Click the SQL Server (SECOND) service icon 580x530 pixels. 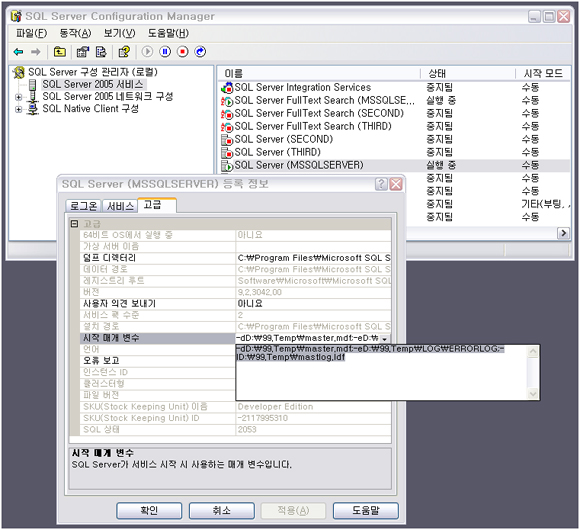(227, 140)
